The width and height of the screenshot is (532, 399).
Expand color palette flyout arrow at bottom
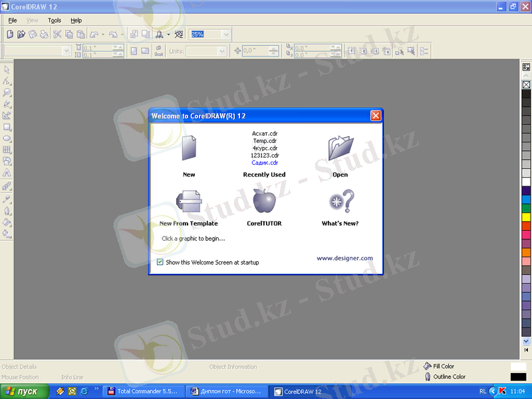(x=526, y=350)
